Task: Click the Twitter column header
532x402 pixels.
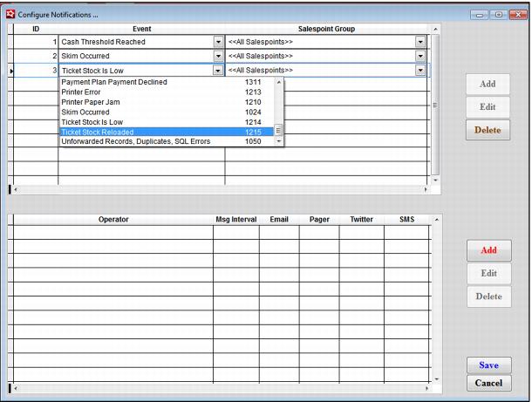Action: point(362,220)
